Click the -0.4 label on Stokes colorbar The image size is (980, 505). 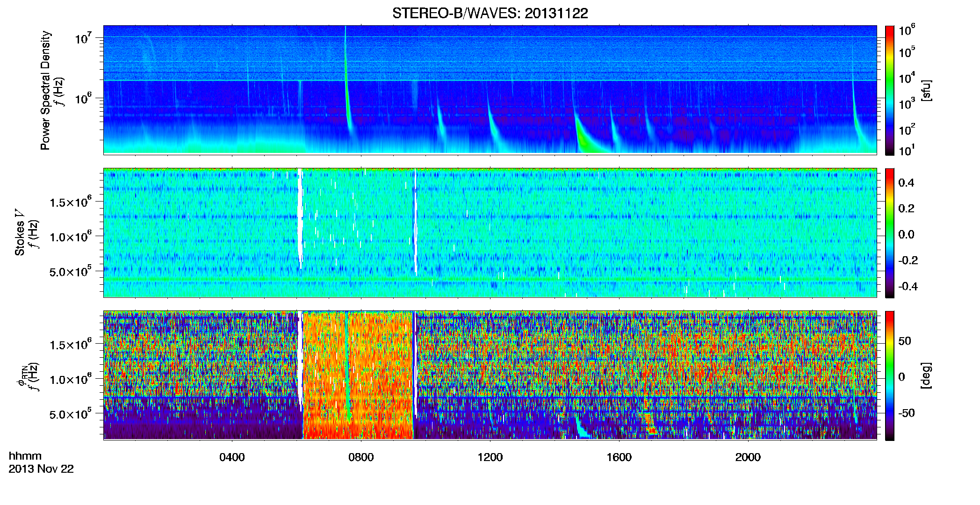(908, 287)
